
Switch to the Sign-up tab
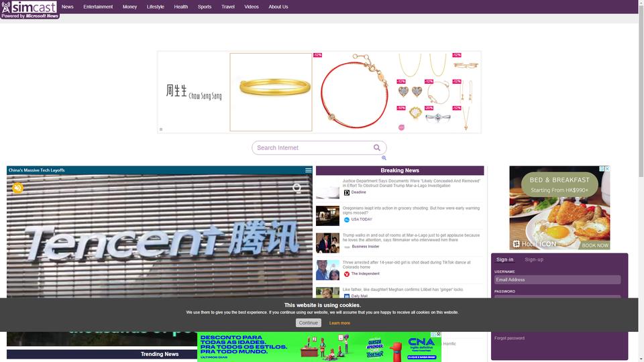click(534, 259)
